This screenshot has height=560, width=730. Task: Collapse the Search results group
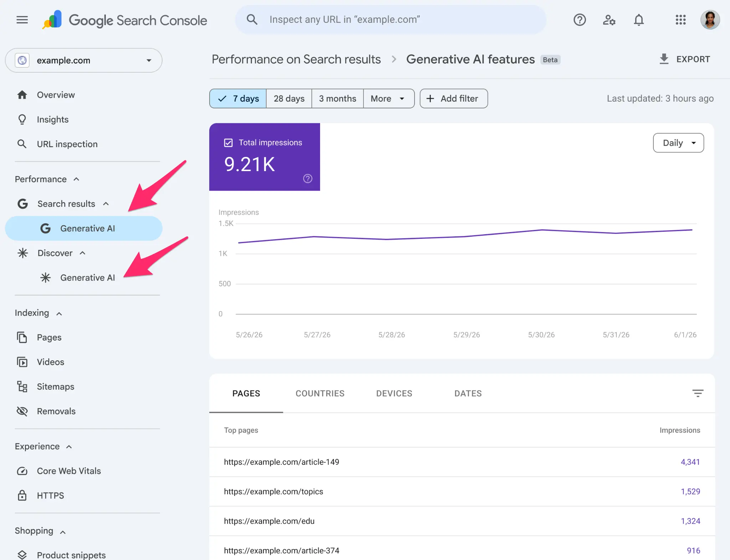(106, 204)
